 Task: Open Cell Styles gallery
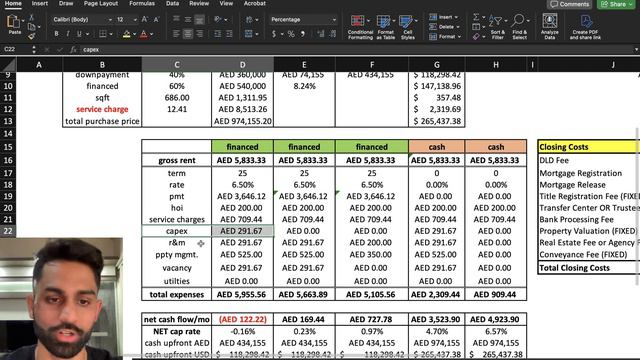(407, 27)
